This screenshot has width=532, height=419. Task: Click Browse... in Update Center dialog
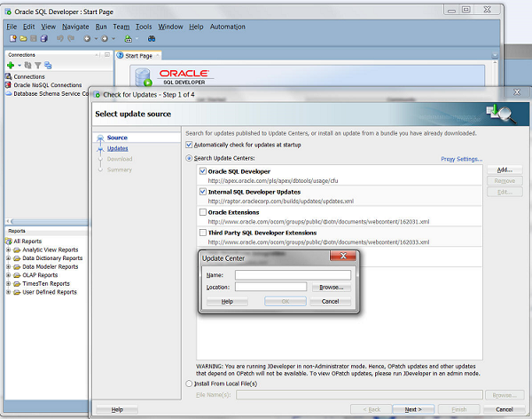pos(331,288)
